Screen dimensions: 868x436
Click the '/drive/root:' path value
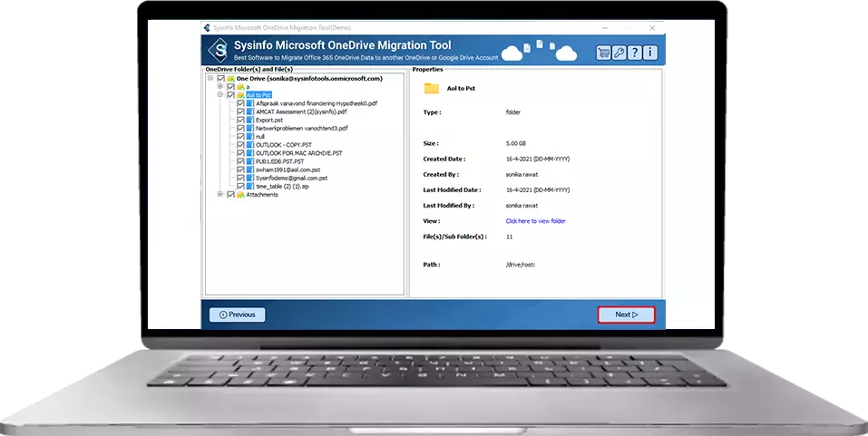coord(521,265)
